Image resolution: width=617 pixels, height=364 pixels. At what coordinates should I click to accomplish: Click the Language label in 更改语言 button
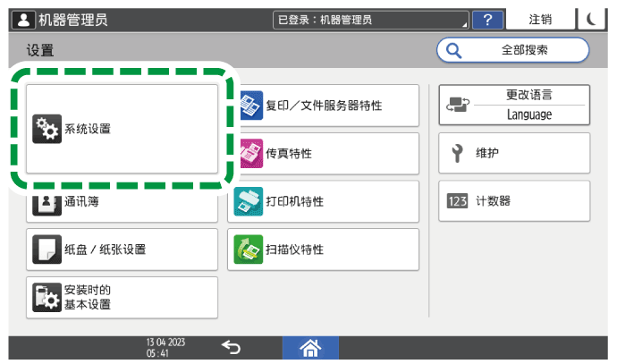529,114
